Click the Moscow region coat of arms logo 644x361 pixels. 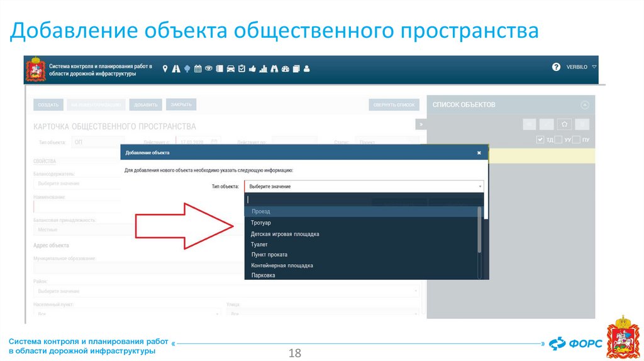(x=36, y=70)
